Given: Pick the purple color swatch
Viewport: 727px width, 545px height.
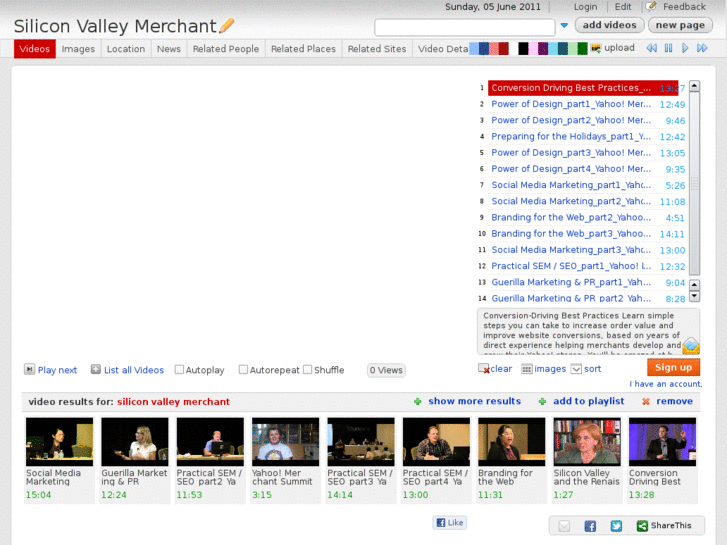Looking at the screenshot, I should pos(543,48).
